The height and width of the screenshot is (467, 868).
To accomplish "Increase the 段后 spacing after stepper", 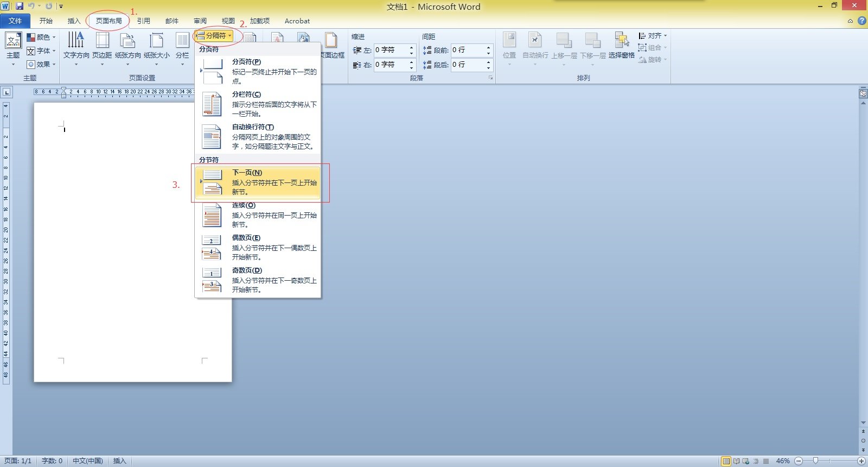I will tap(489, 62).
